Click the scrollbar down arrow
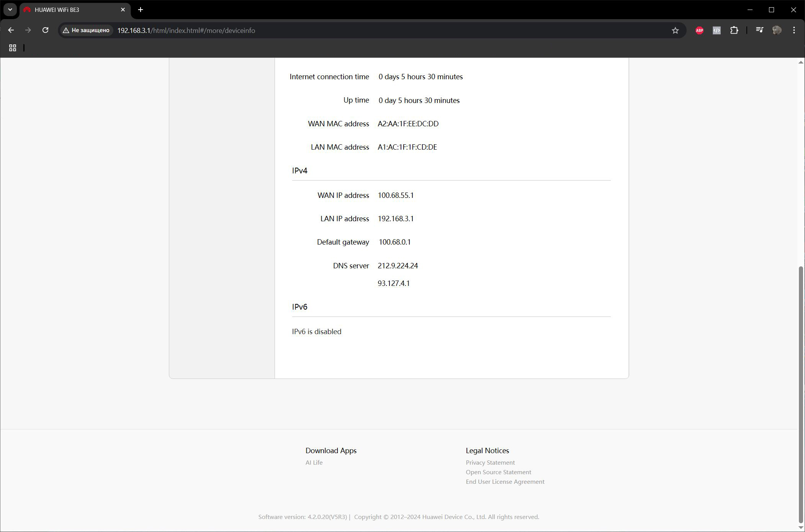 click(801, 527)
